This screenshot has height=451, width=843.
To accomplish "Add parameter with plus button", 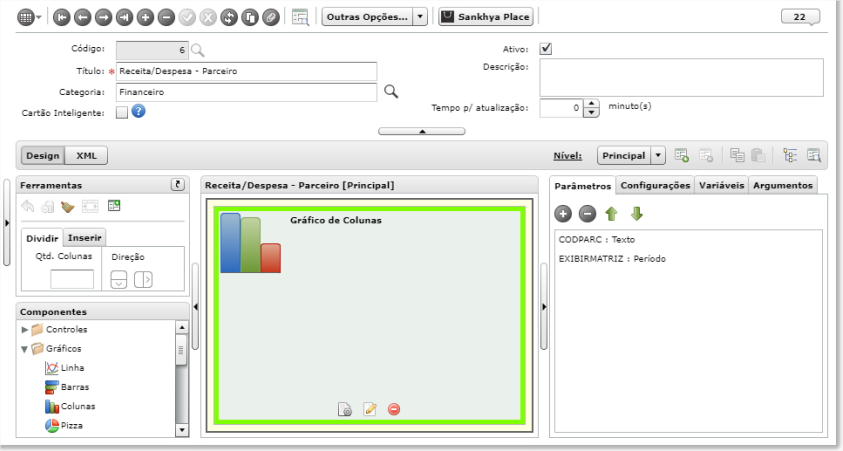I will (x=563, y=214).
